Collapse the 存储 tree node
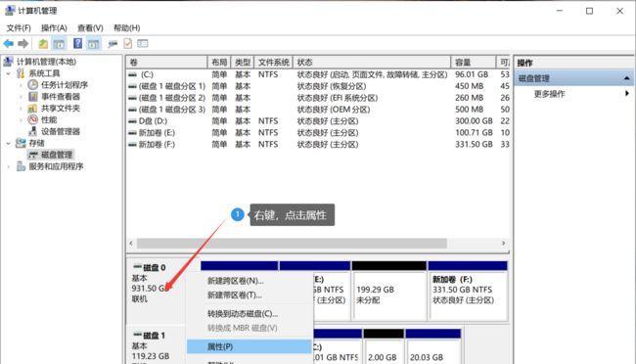The image size is (636, 364). (x=9, y=143)
